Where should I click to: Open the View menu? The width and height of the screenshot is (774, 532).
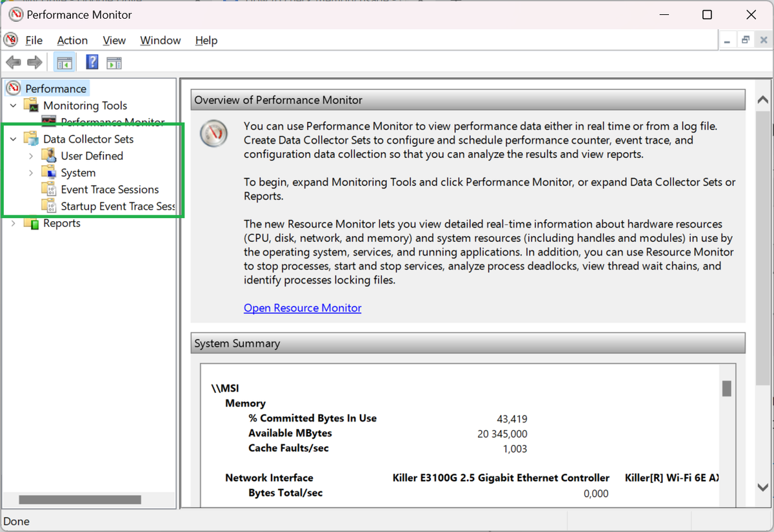coord(114,40)
